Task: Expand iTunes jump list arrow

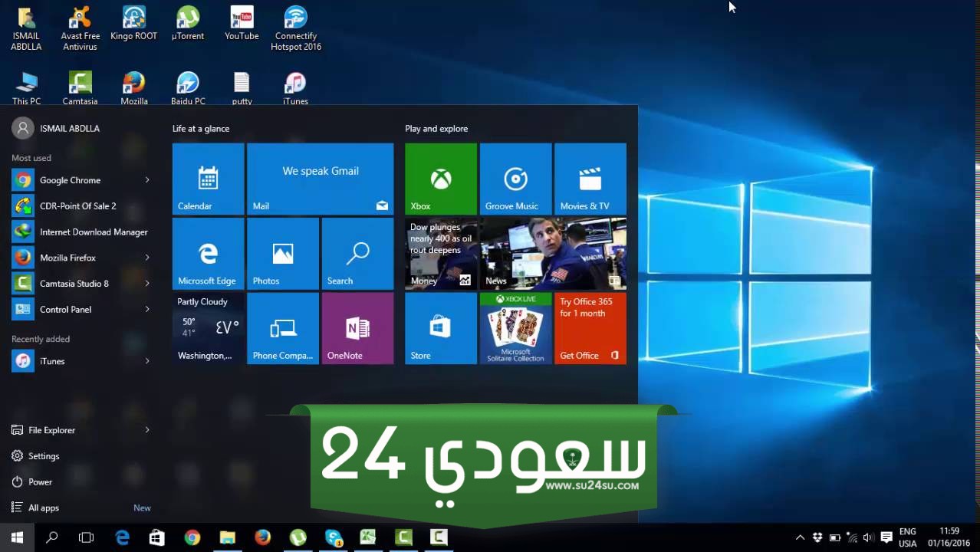Action: (x=147, y=361)
